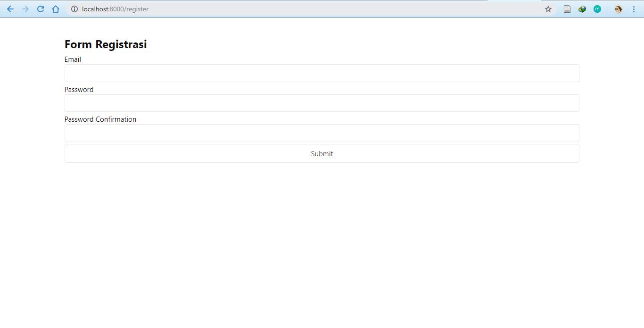This screenshot has height=328, width=644.
Task: Click the Form Registrasi heading
Action: coord(106,44)
